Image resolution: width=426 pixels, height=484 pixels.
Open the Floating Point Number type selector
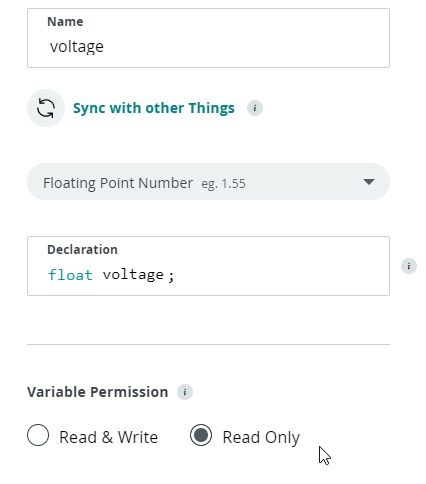[x=208, y=182]
